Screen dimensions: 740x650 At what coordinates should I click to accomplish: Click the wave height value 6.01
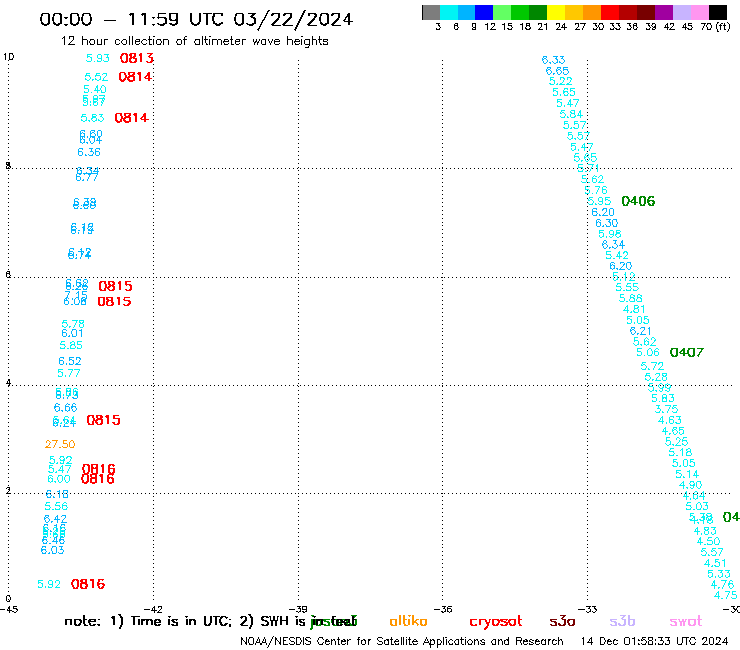(x=72, y=333)
